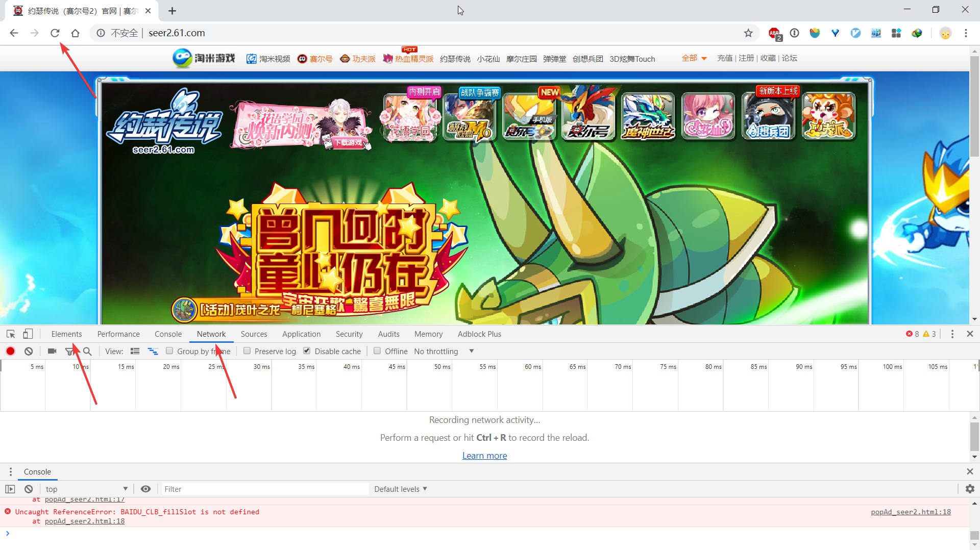Enable Preserve log checkbox

[247, 351]
